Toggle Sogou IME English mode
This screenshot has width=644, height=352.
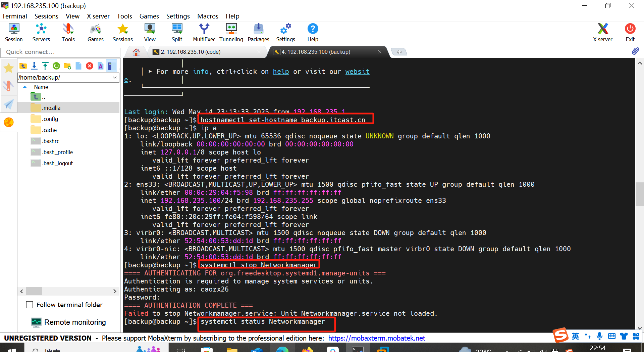575,336
